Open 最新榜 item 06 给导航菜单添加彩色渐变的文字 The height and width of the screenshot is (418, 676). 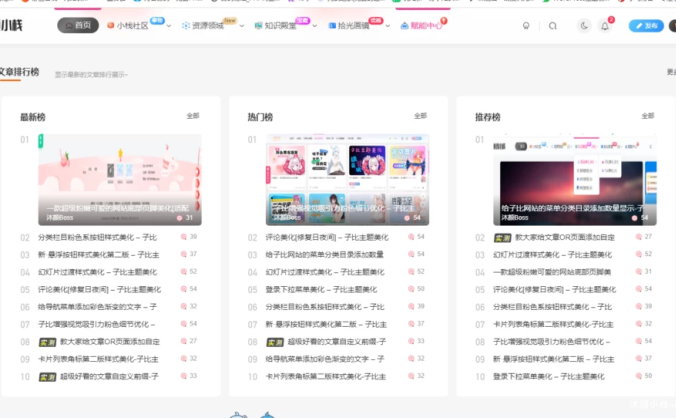coord(97,307)
